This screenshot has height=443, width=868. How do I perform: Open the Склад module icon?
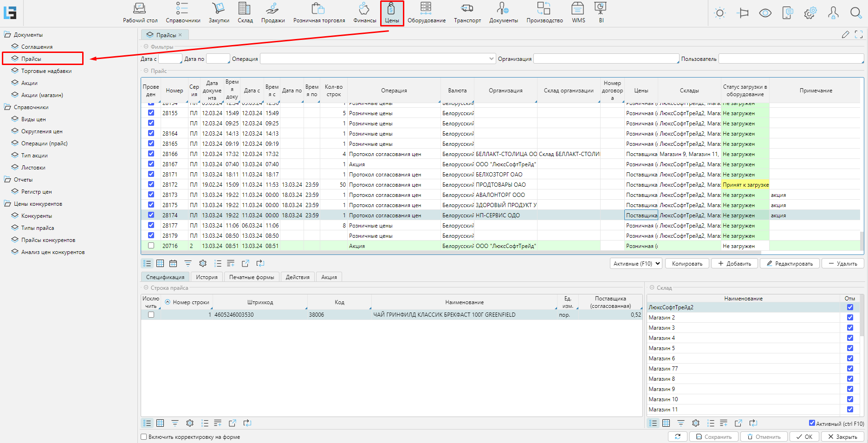click(x=245, y=9)
